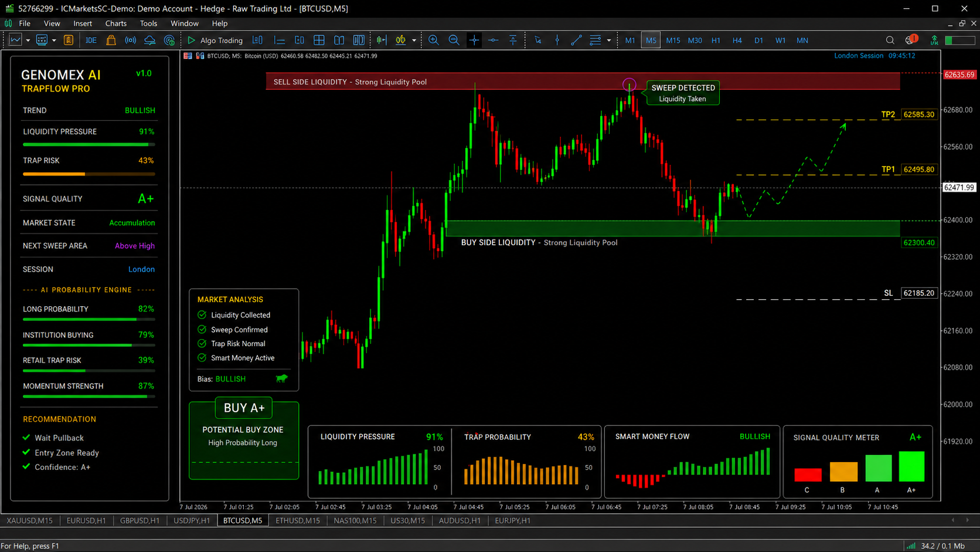Select the NAS100,M15 chart tab
The width and height of the screenshot is (980, 552).
[355, 520]
